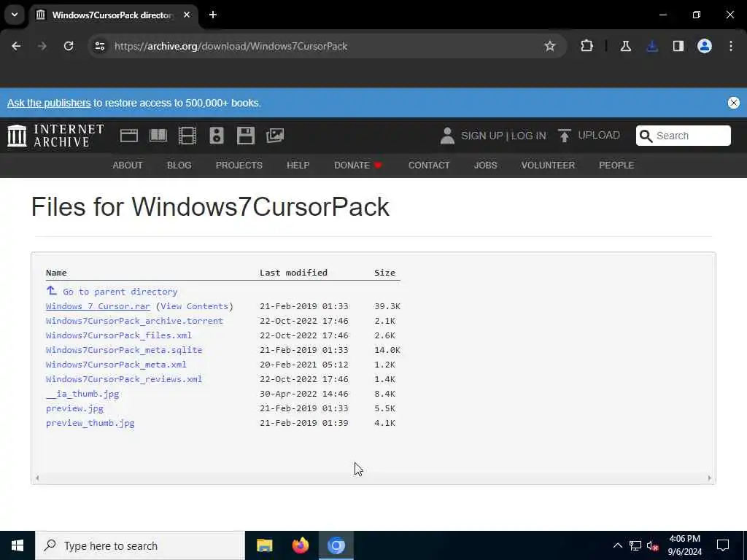Click the file list's right scroll arrow
Image resolution: width=747 pixels, height=560 pixels.
(709, 478)
